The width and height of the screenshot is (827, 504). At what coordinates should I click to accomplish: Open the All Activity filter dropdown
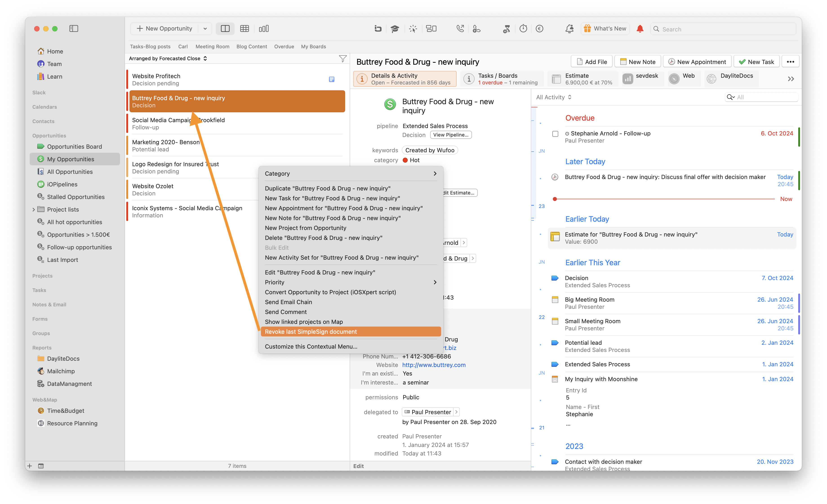[554, 97]
